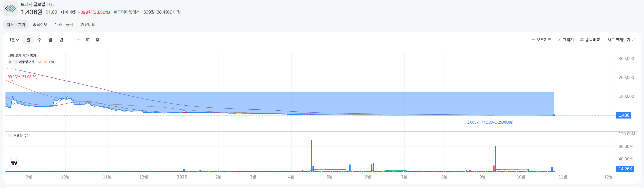Click the 이동평균선 indicator label

(27, 62)
